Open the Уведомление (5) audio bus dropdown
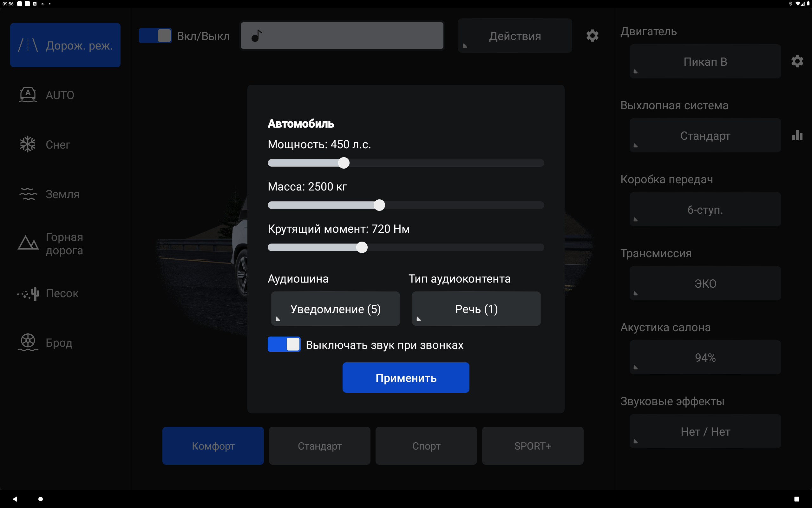 coord(335,308)
